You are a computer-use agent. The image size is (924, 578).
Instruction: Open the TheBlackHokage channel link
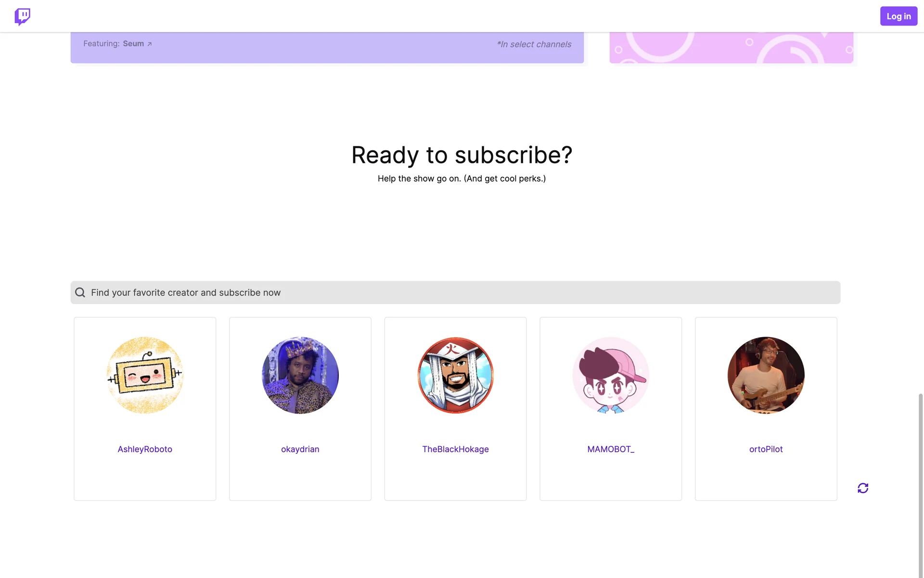[x=456, y=449]
